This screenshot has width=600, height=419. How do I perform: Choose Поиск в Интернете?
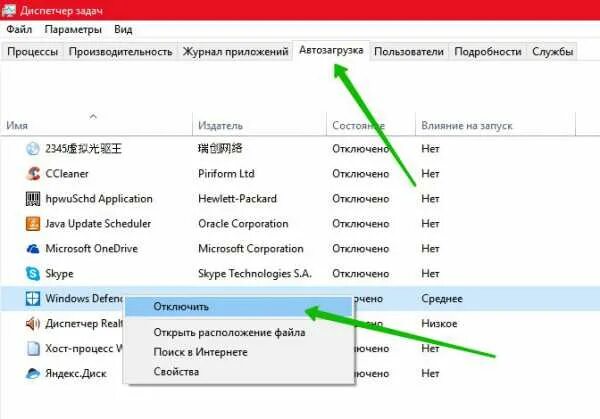tap(239, 352)
